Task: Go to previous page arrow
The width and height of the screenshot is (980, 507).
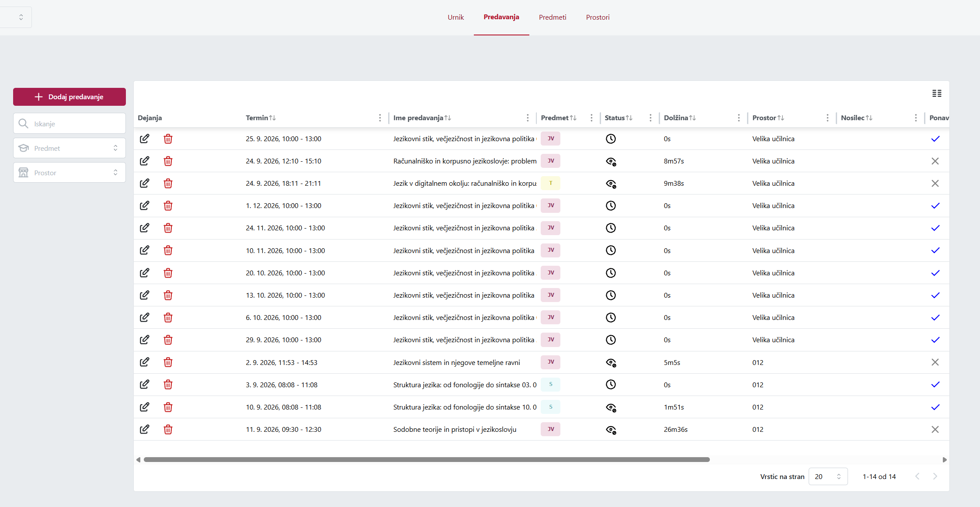Action: 917,476
